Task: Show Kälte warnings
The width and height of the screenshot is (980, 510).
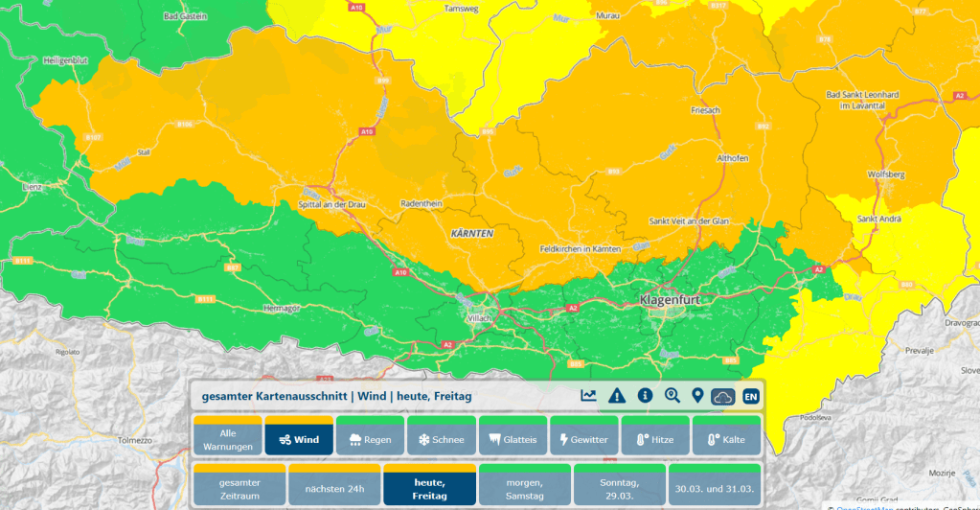Action: [726, 436]
